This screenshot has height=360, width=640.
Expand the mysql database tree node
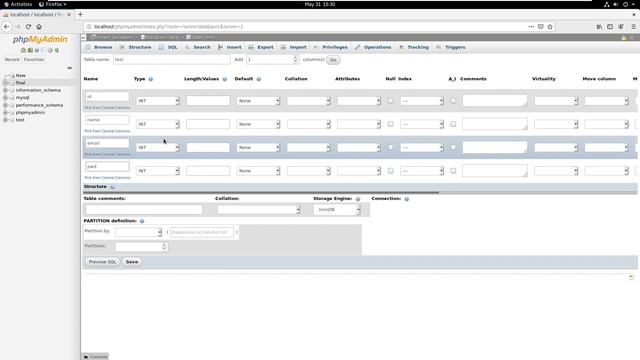(x=5, y=98)
